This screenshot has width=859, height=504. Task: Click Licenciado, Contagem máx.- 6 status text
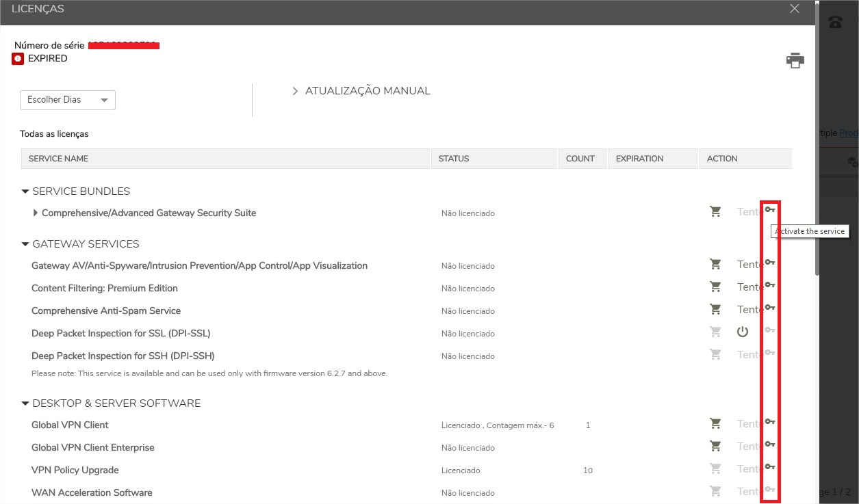click(x=498, y=425)
